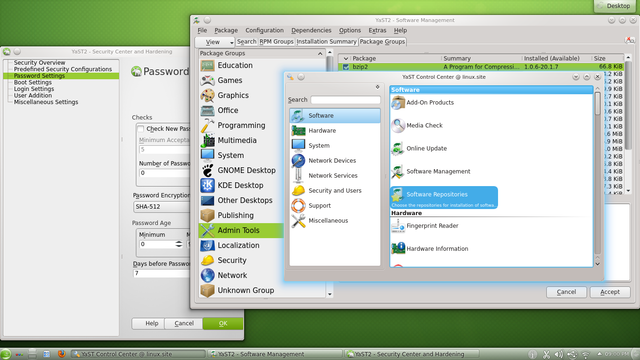Image resolution: width=640 pixels, height=360 pixels.
Task: Switch to the Installation Summary tab
Action: (x=327, y=42)
